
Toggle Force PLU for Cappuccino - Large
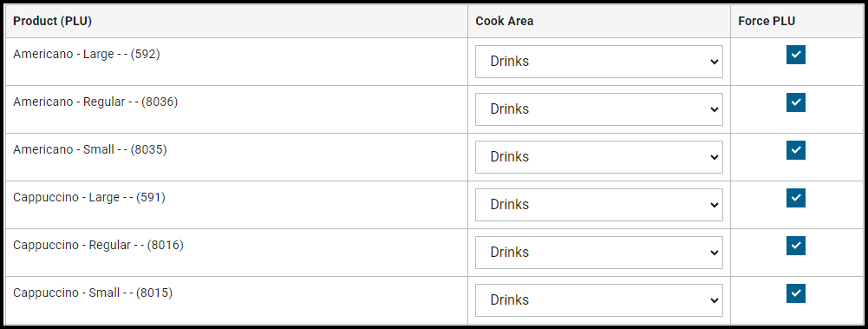click(795, 198)
